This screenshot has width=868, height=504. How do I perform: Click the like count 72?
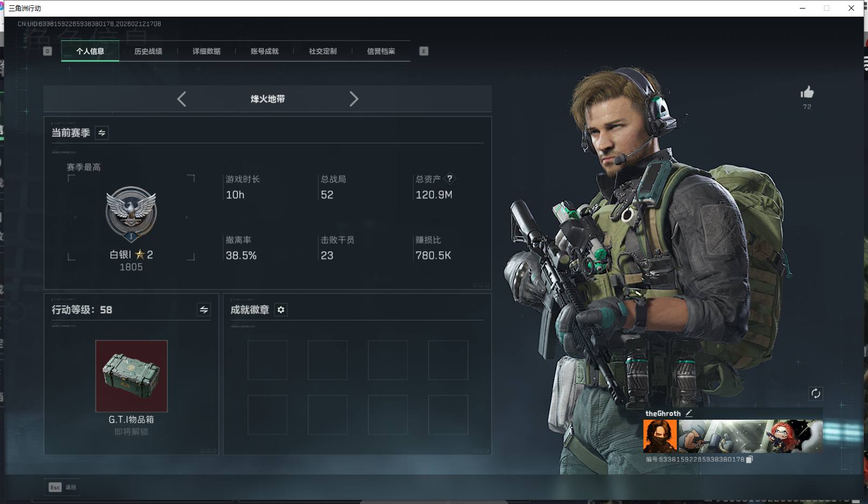pos(807,107)
